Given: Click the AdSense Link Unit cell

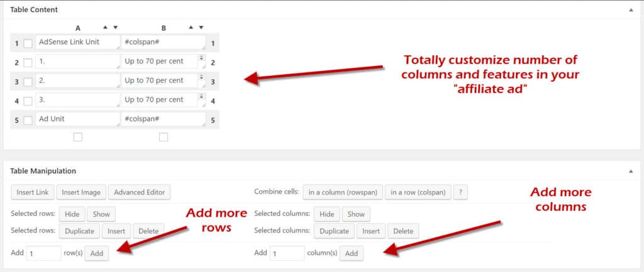Looking at the screenshot, I should pos(77,42).
